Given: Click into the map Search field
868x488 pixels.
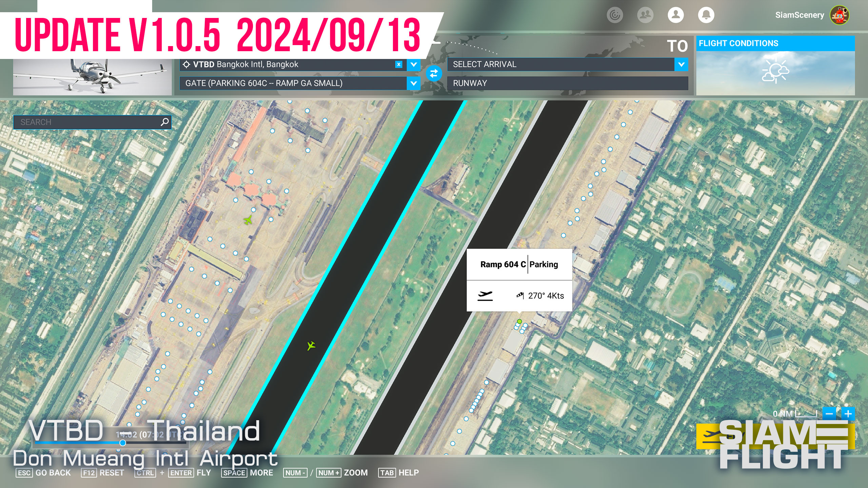Looking at the screenshot, I should pyautogui.click(x=92, y=122).
